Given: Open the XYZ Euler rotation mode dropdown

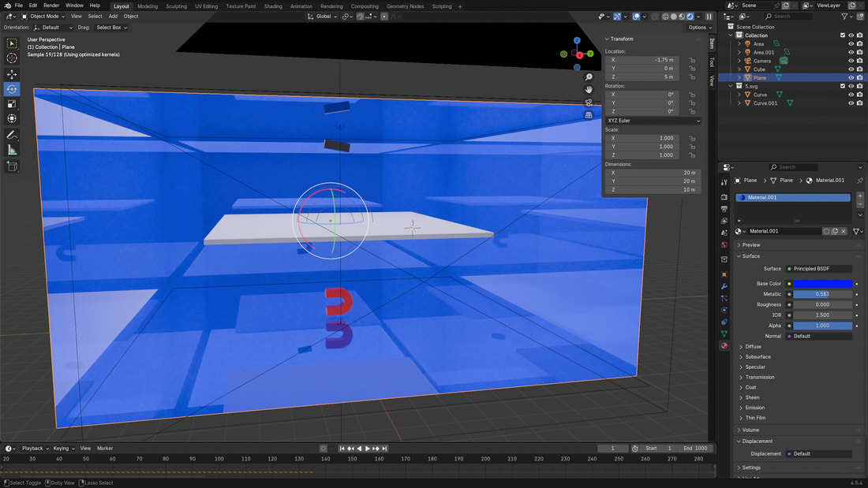Looking at the screenshot, I should pyautogui.click(x=653, y=121).
